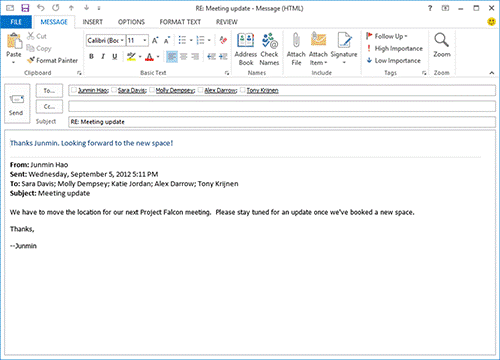Open the Follow Up dropdown
Viewport: 500px width, 360px height.
387,36
